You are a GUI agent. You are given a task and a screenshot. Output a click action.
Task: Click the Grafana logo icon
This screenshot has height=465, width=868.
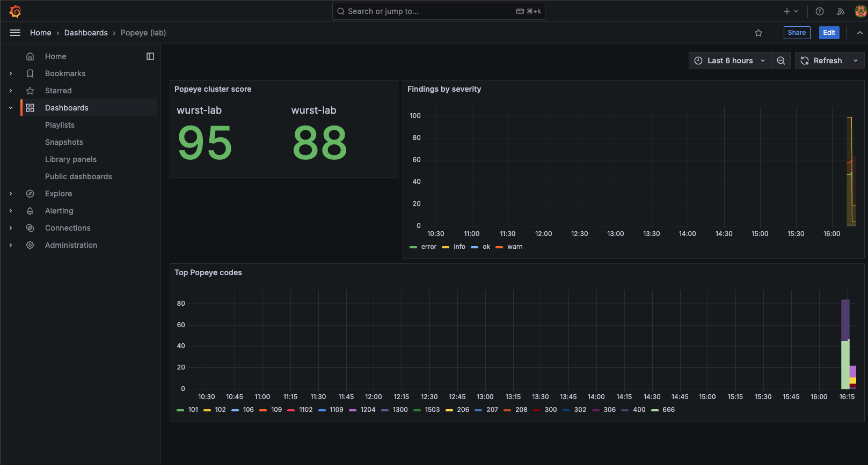pyautogui.click(x=15, y=11)
